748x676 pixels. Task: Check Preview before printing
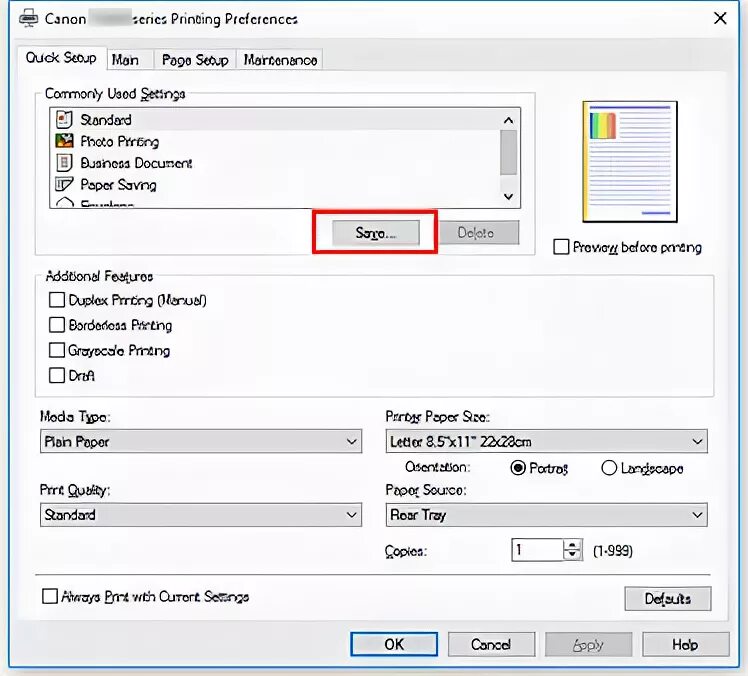point(561,247)
